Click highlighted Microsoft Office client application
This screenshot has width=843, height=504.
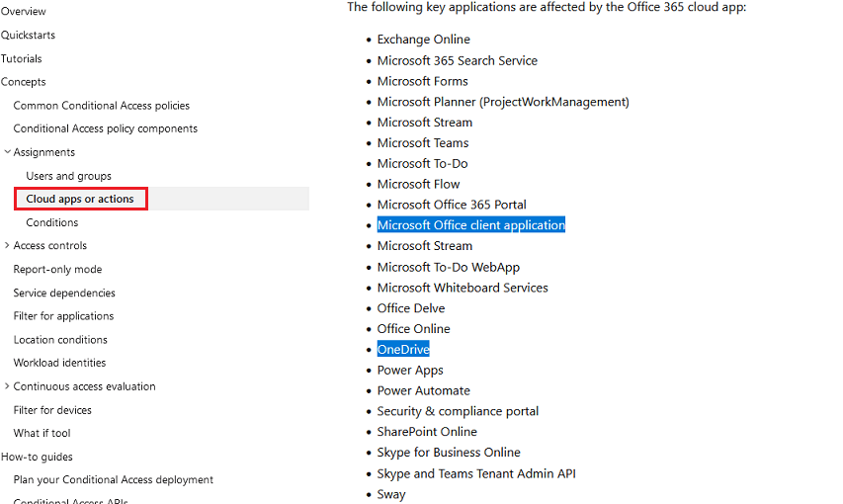[471, 225]
